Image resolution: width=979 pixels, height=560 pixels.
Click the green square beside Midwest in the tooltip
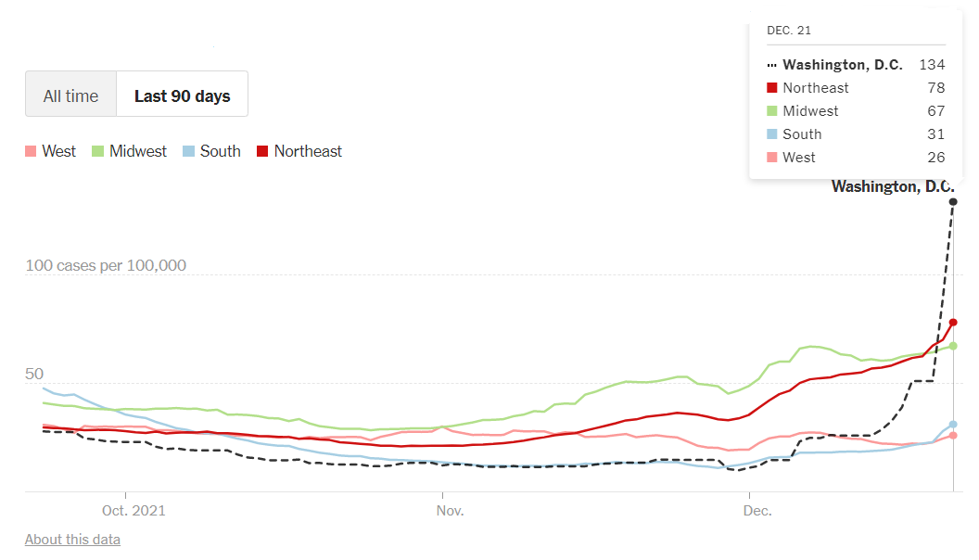point(770,110)
